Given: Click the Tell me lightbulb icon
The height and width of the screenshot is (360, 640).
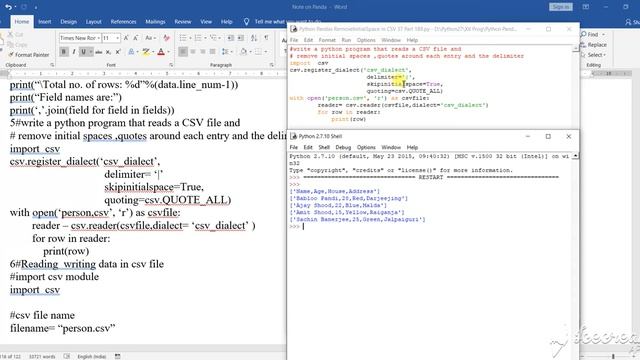Looking at the screenshot, I should tap(246, 22).
